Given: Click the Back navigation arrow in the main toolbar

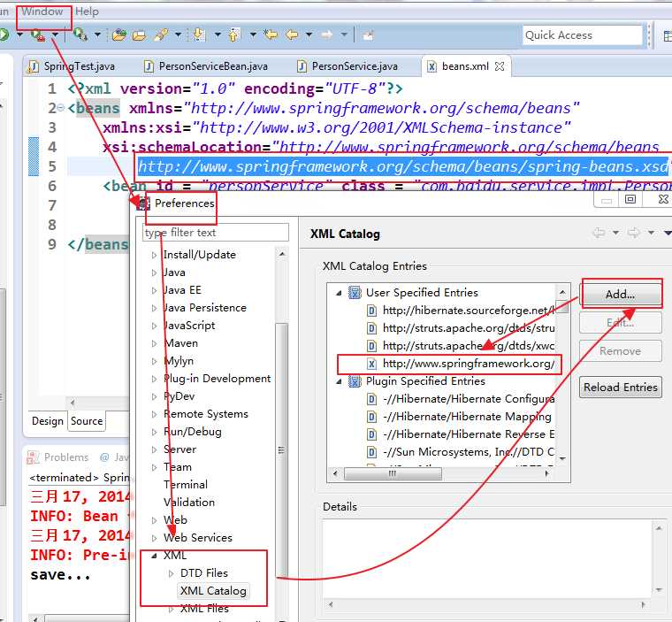Looking at the screenshot, I should coord(293,35).
